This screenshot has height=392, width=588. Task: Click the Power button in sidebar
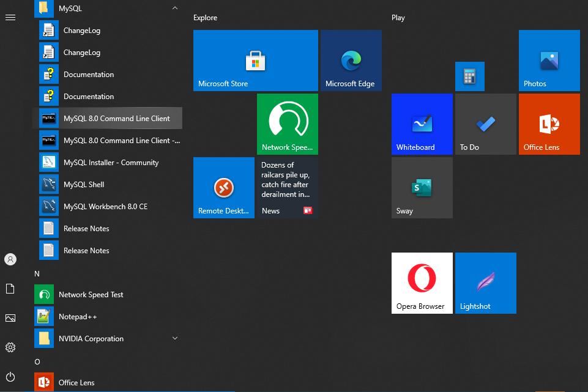tap(10, 377)
